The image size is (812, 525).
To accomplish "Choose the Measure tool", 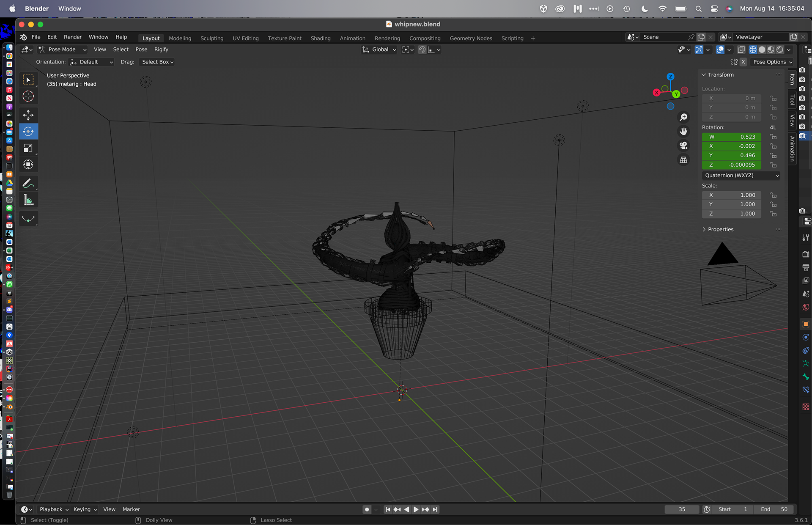I will [x=28, y=200].
